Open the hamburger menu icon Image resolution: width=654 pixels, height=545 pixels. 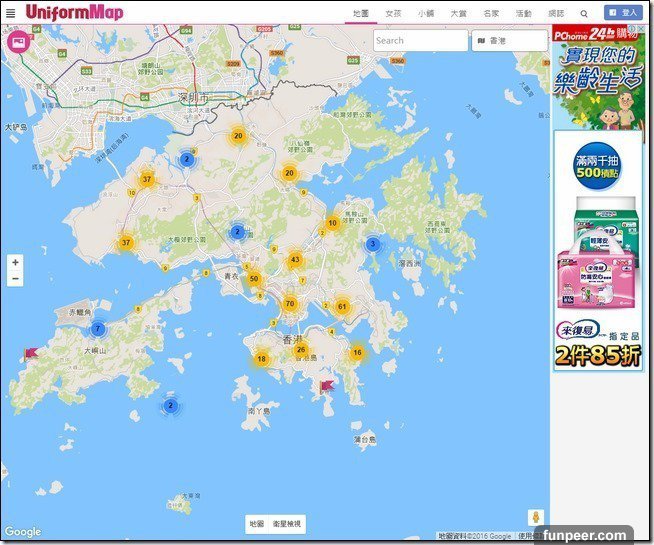(11, 13)
